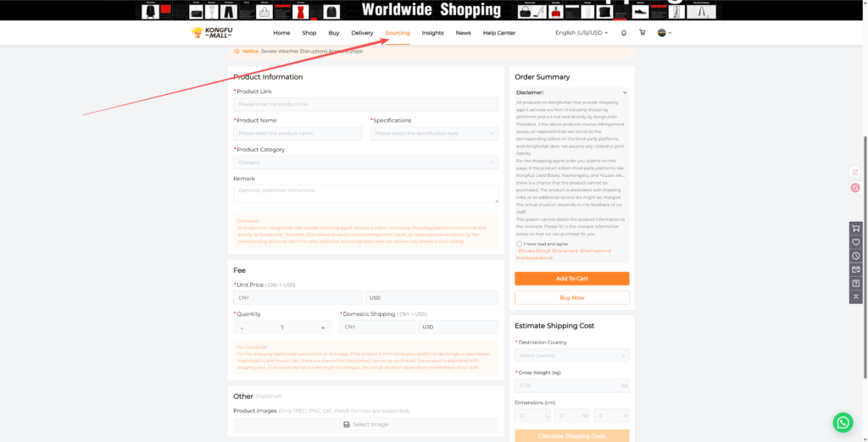The width and height of the screenshot is (868, 442).
Task: Open the Insights menu item
Action: point(432,33)
